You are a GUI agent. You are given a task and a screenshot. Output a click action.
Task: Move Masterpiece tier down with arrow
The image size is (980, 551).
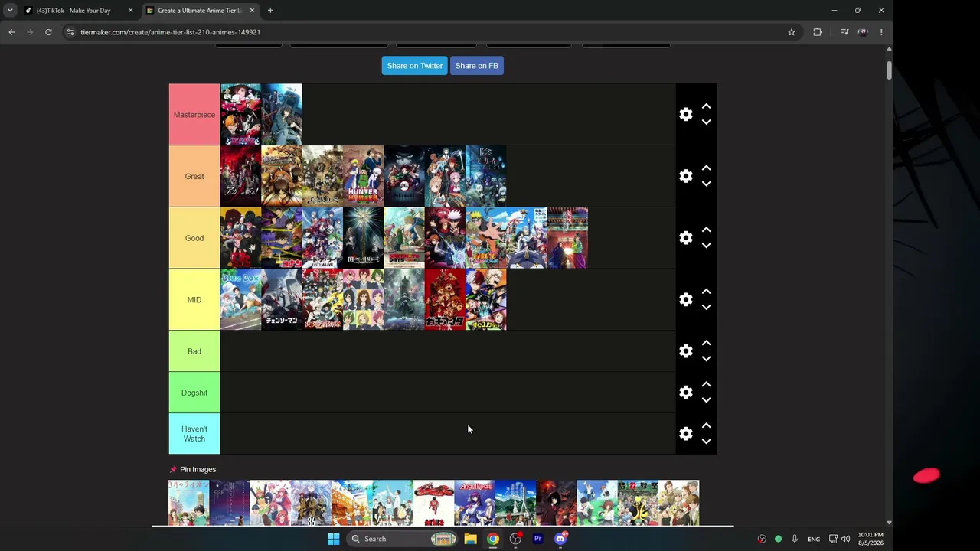(x=707, y=122)
